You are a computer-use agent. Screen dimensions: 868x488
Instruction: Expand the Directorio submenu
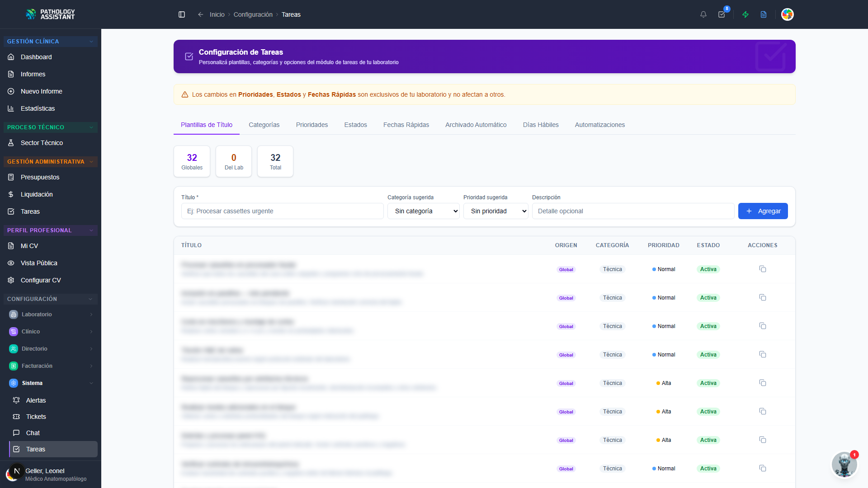click(x=51, y=349)
